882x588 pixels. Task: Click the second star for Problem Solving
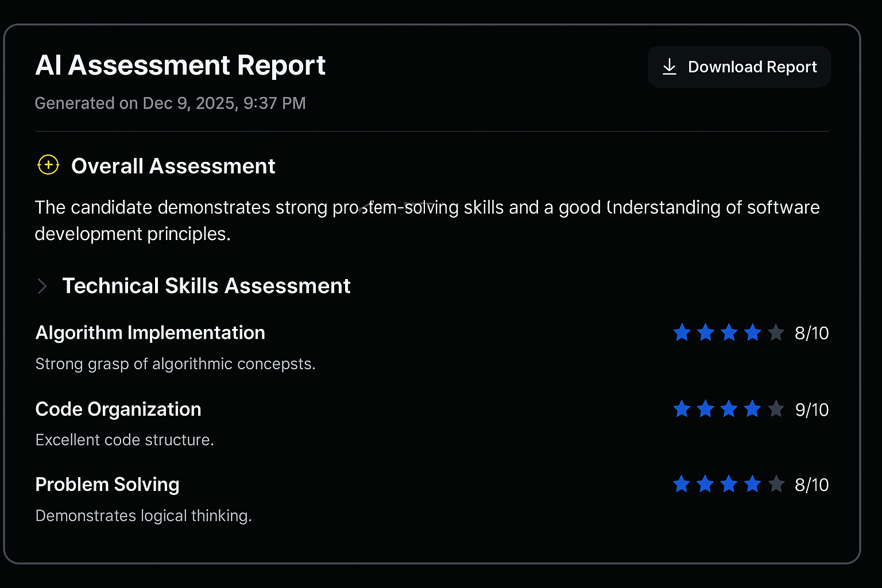coord(705,485)
